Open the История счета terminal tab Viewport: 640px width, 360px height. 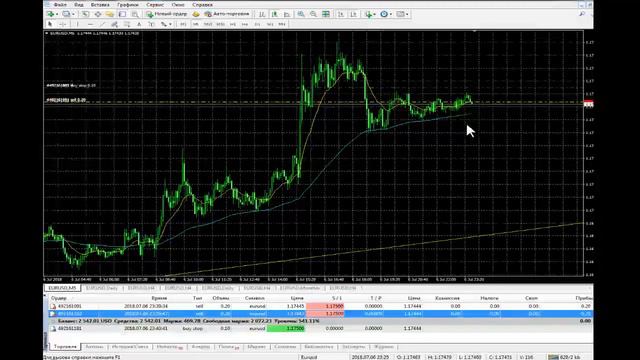tap(130, 347)
